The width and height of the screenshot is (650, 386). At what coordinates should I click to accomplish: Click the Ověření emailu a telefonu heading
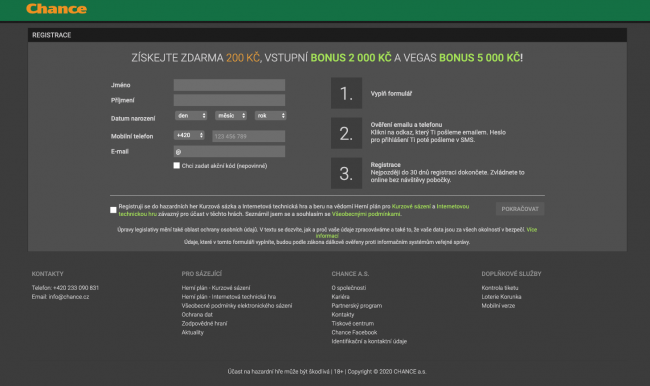pos(406,125)
